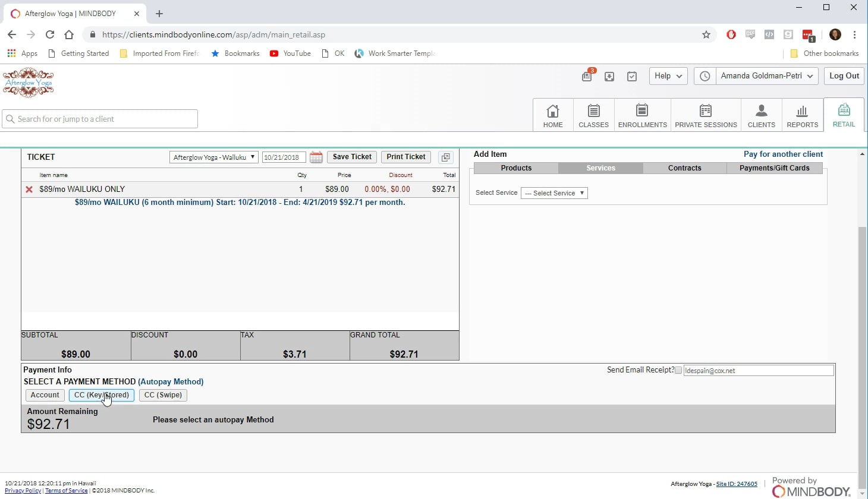
Task: Open the task checklist icon in header
Action: click(632, 77)
